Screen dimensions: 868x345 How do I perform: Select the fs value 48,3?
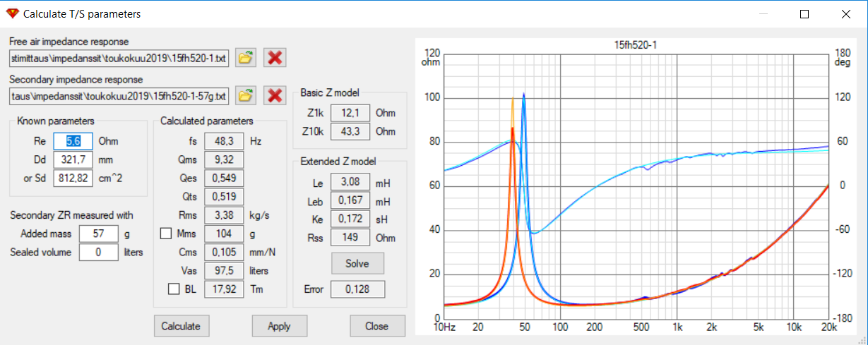224,141
